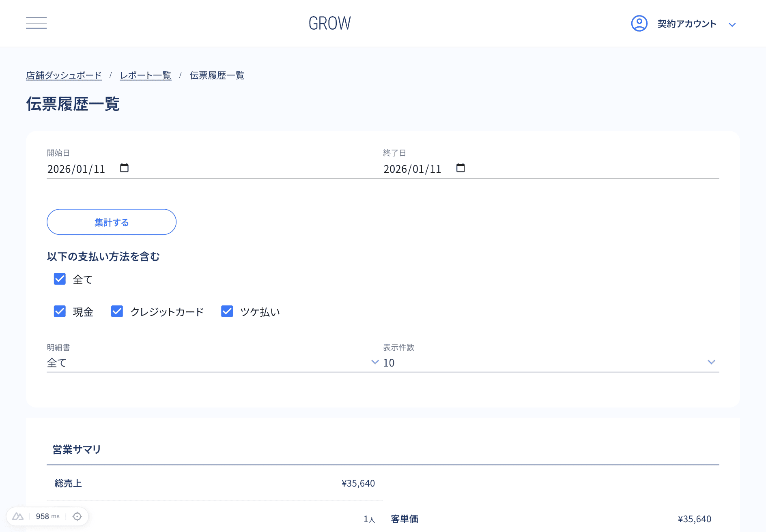Screen dimensions: 766x532
Task: Open the hamburger menu icon
Action: 36,23
